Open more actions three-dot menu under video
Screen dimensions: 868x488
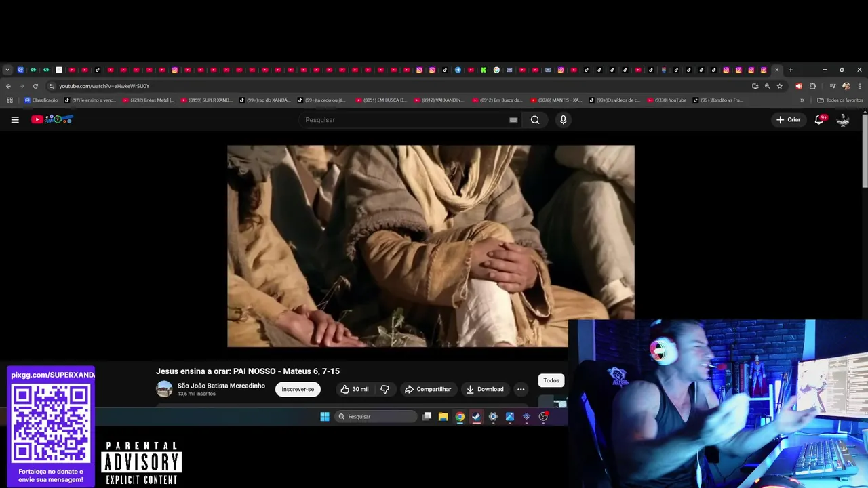click(x=521, y=389)
